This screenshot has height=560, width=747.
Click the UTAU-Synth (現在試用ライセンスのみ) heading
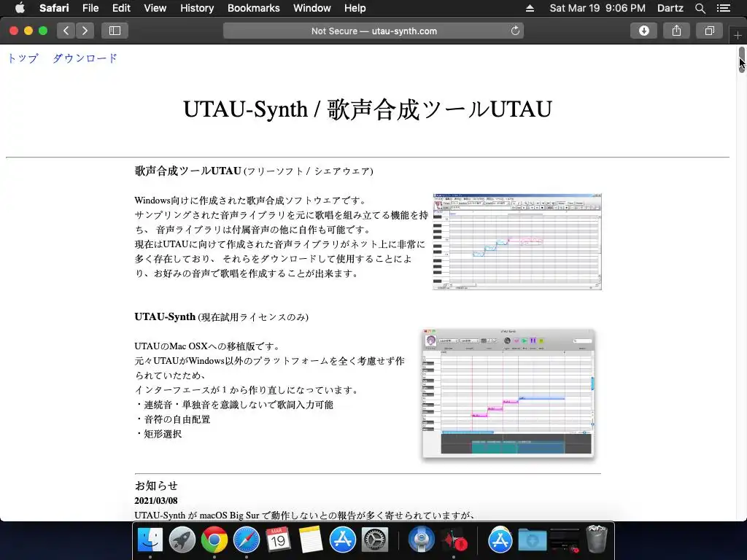[221, 316]
